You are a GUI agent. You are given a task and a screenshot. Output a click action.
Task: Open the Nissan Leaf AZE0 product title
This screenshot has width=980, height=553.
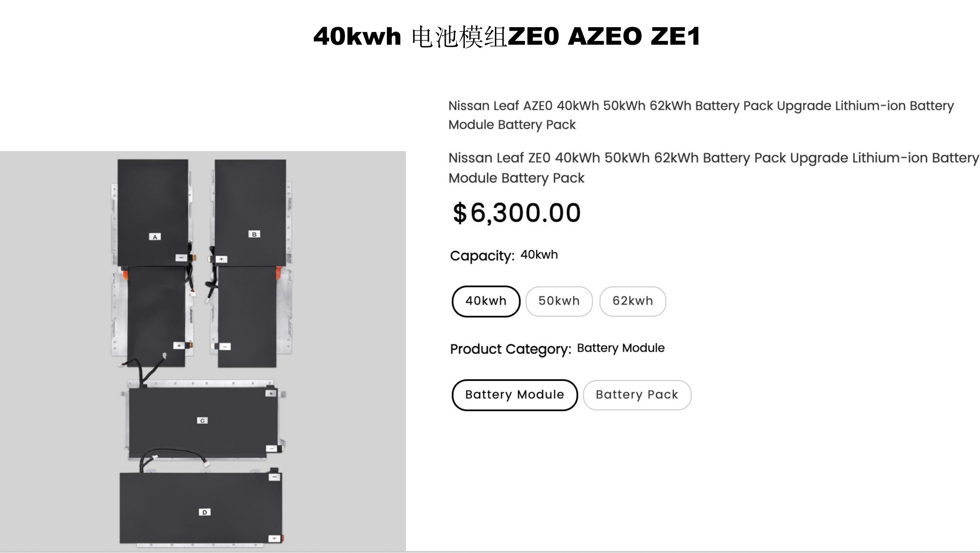[x=701, y=115]
